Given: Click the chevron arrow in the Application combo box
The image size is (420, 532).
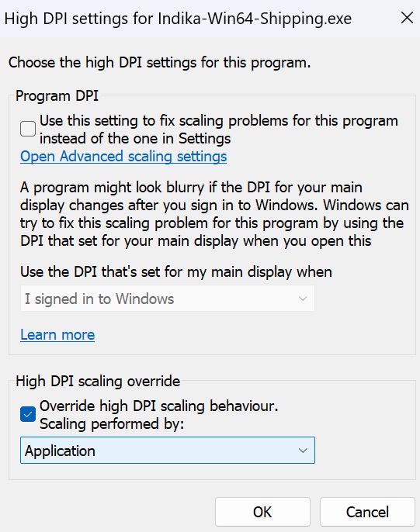Looking at the screenshot, I should (x=303, y=451).
